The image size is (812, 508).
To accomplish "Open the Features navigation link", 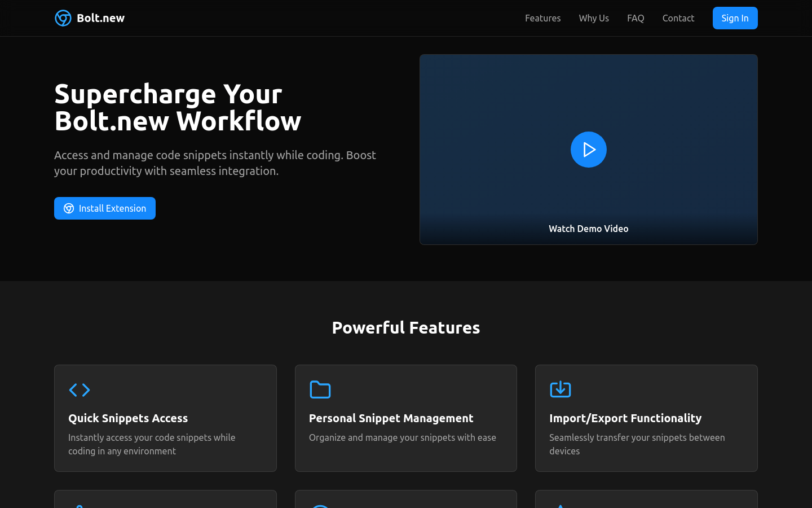I will [542, 18].
